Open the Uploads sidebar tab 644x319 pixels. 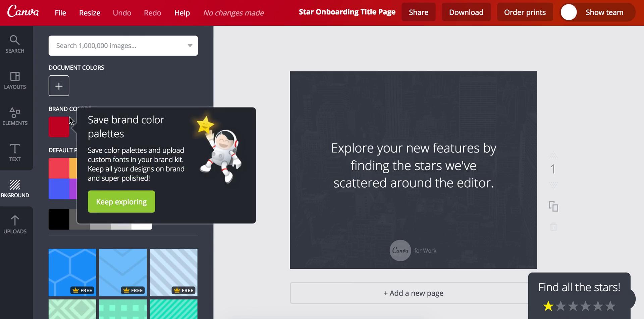point(15,225)
